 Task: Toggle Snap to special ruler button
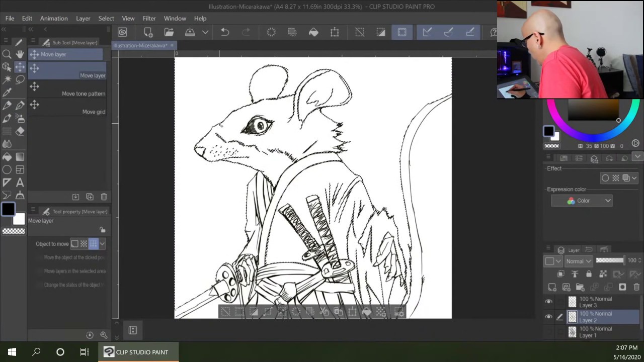click(448, 32)
